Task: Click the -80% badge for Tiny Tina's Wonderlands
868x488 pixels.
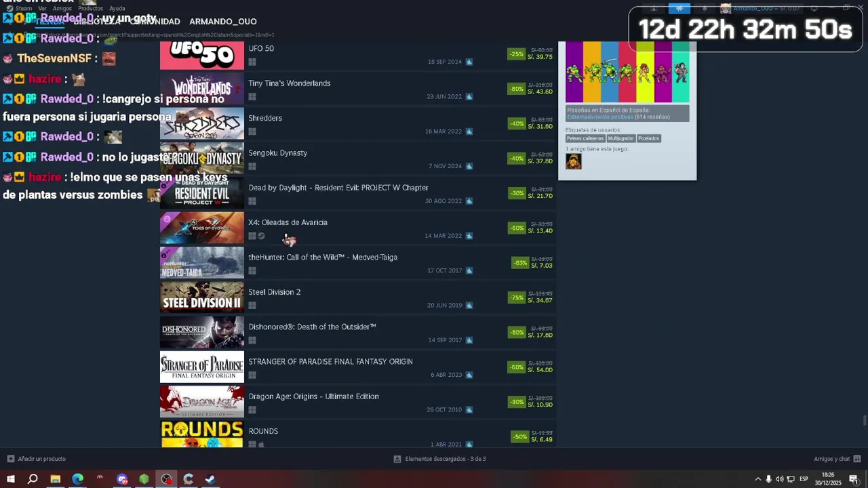Action: pos(517,89)
